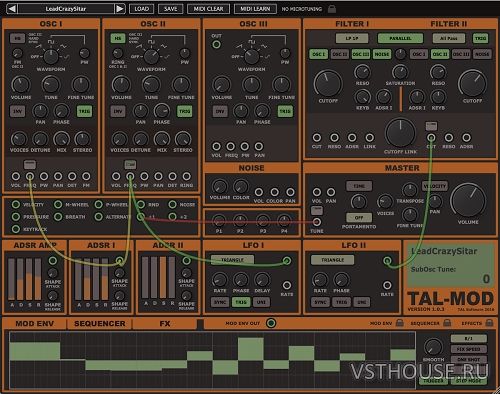
Task: Toggle the OSC II HS button
Action: coord(118,38)
